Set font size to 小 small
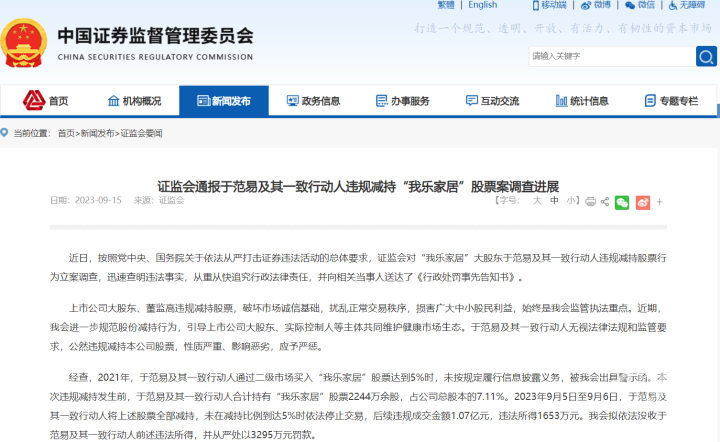The width and height of the screenshot is (720, 442). tap(571, 201)
